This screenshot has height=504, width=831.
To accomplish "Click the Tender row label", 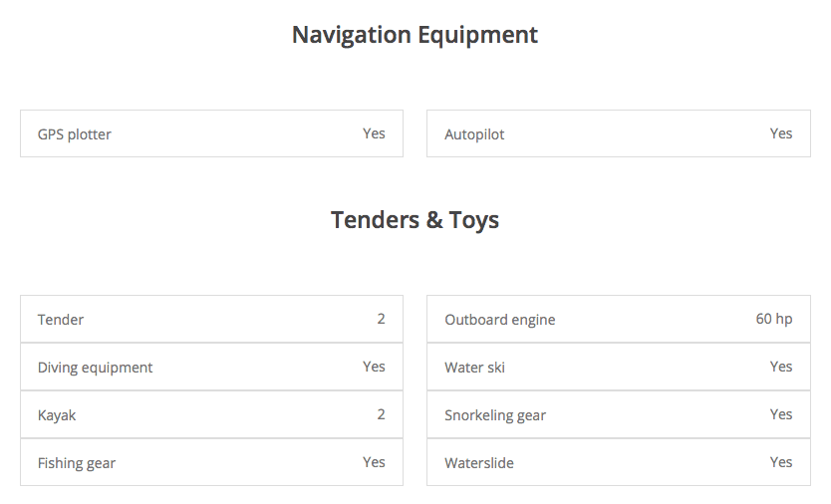I will [61, 320].
